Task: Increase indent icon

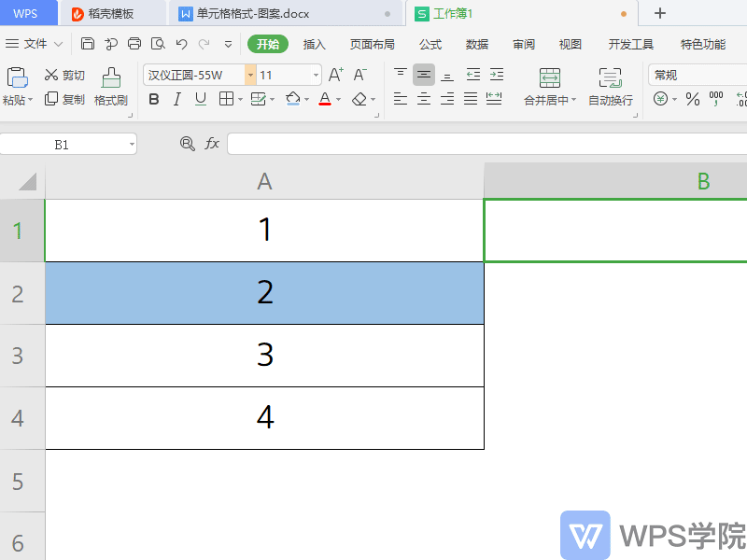Action: (497, 75)
